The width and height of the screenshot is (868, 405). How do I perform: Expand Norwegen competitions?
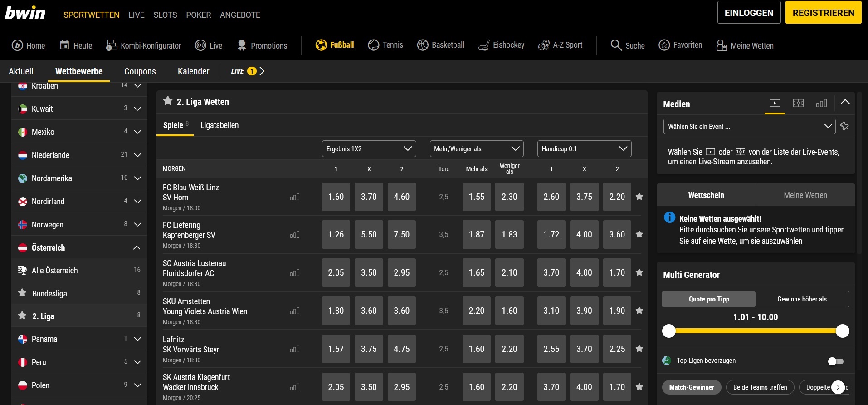(x=138, y=225)
